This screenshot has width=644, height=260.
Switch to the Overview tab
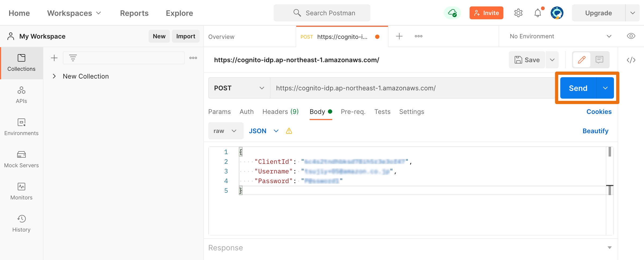[x=221, y=37]
